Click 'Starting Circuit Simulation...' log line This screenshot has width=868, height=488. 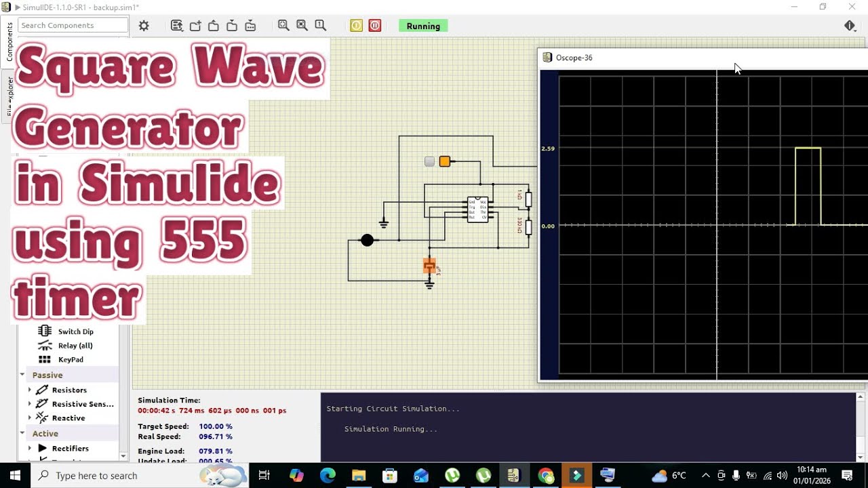393,409
